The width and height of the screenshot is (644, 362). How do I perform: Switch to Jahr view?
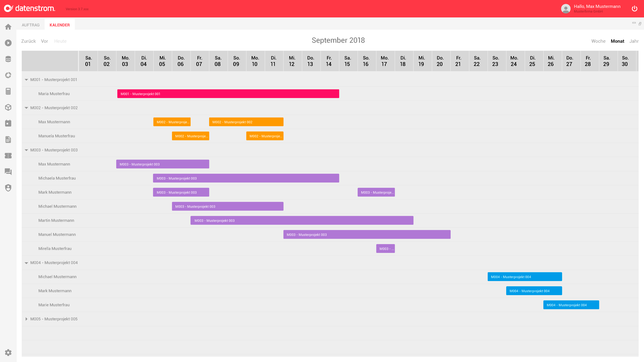[634, 41]
